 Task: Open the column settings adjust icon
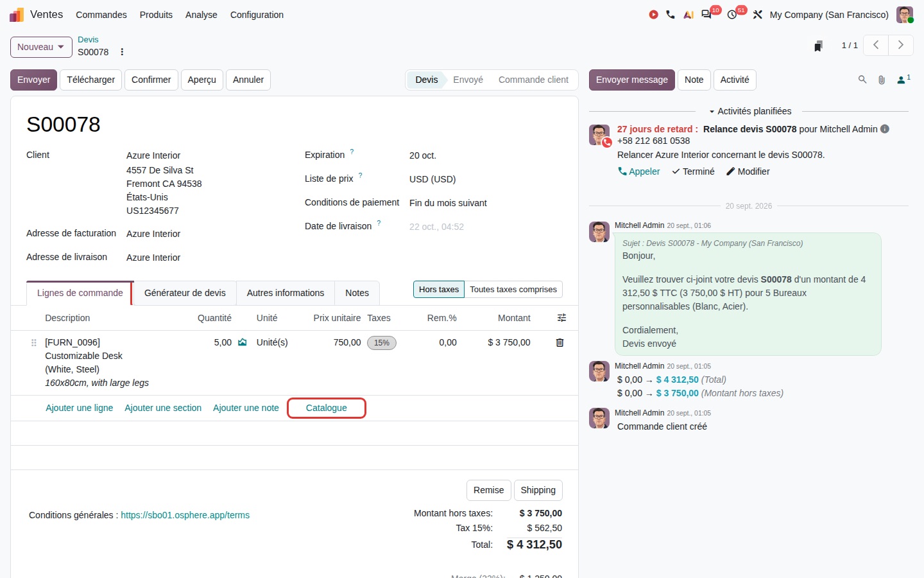click(x=561, y=318)
